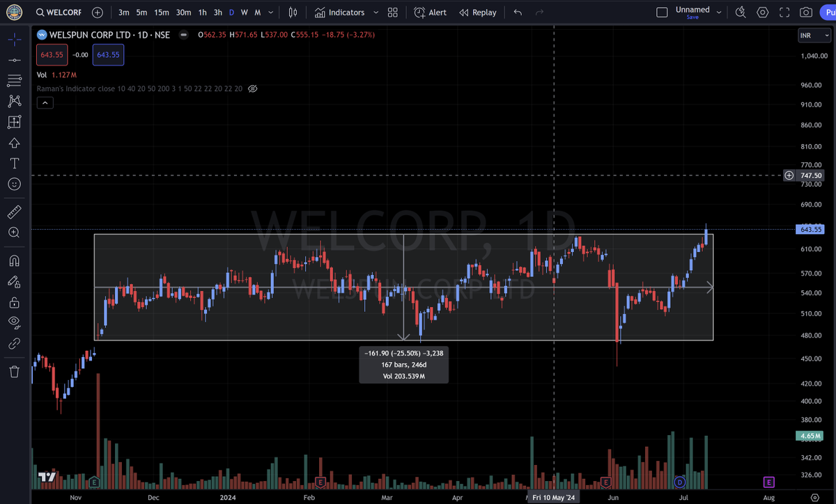
Task: Add a symbol with the plus icon
Action: tap(98, 13)
